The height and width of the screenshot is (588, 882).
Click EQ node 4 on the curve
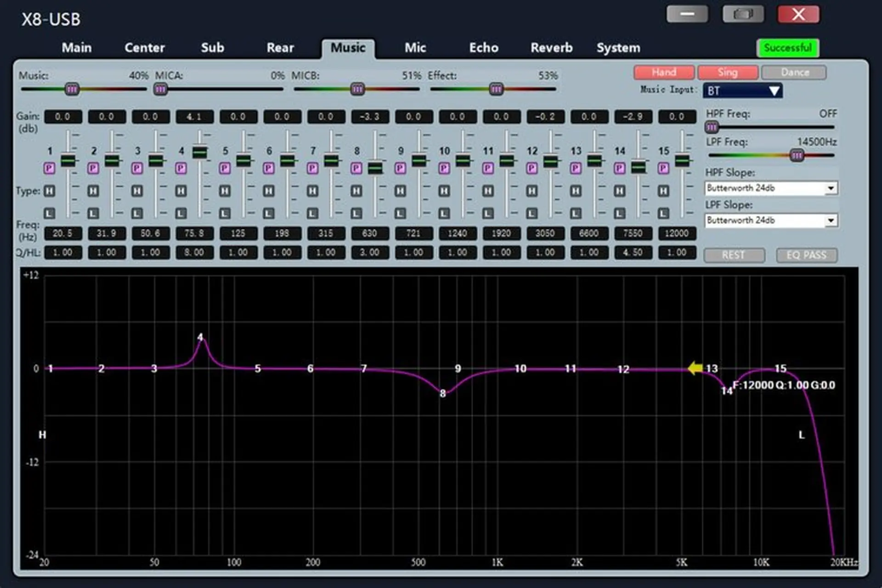pyautogui.click(x=200, y=338)
